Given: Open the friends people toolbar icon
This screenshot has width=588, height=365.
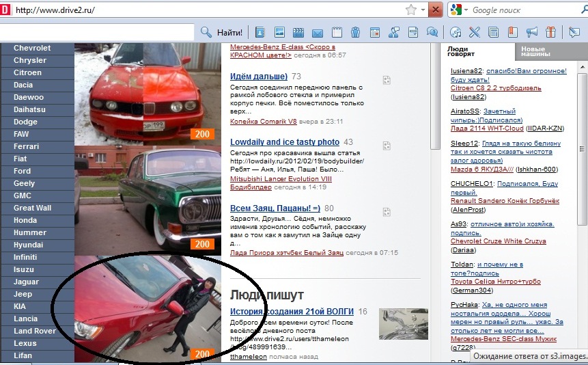Looking at the screenshot, I should tap(355, 33).
